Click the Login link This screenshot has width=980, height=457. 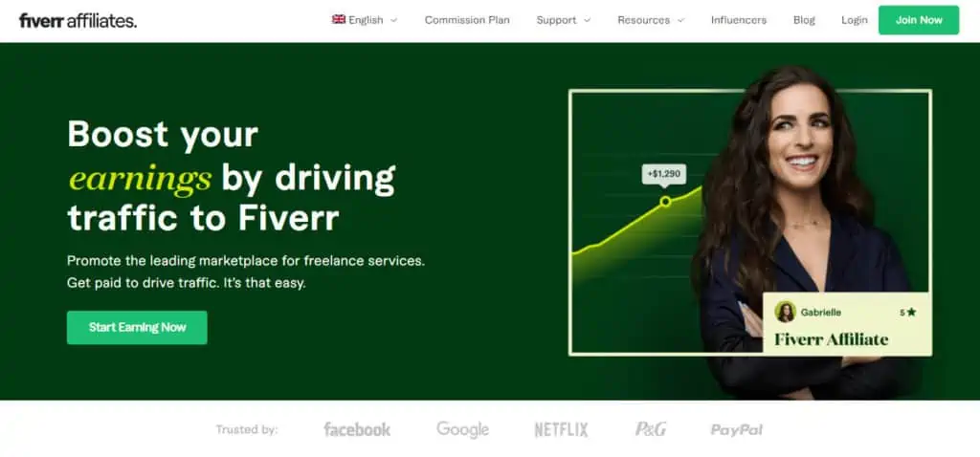854,20
